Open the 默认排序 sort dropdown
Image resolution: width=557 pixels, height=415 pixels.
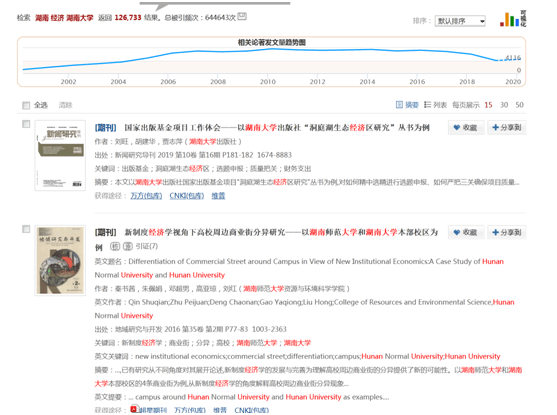pos(460,21)
